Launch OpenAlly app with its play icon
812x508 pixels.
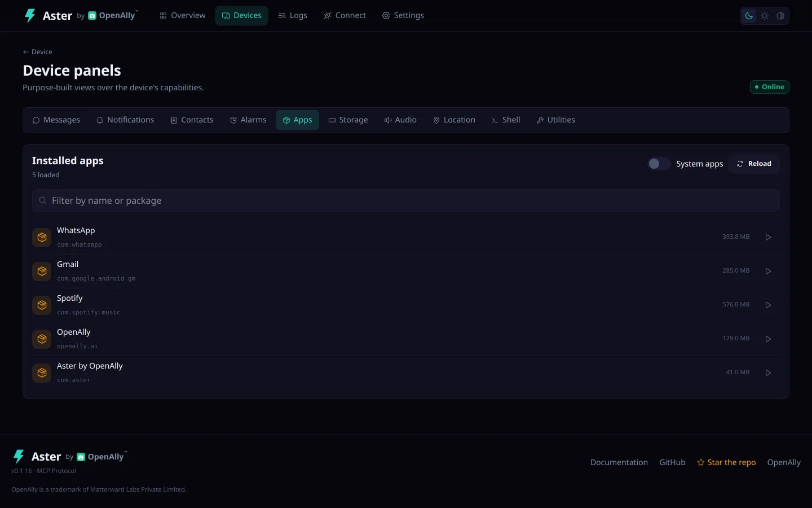[x=768, y=339]
